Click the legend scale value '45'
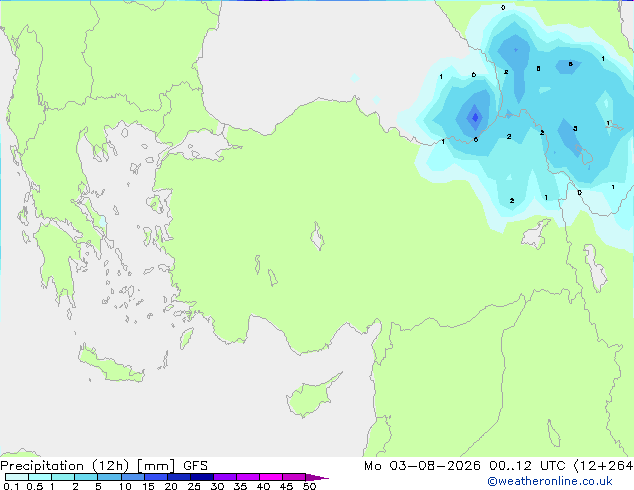 (286, 486)
